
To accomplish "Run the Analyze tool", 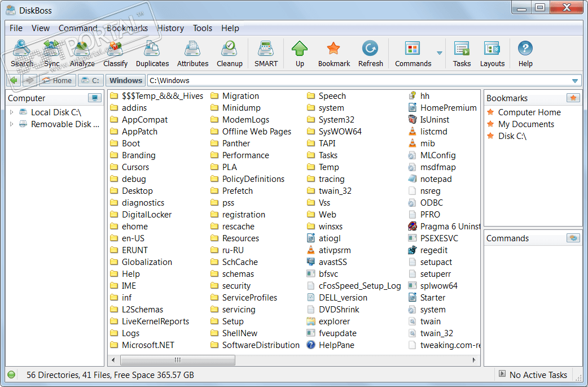I will [82, 54].
